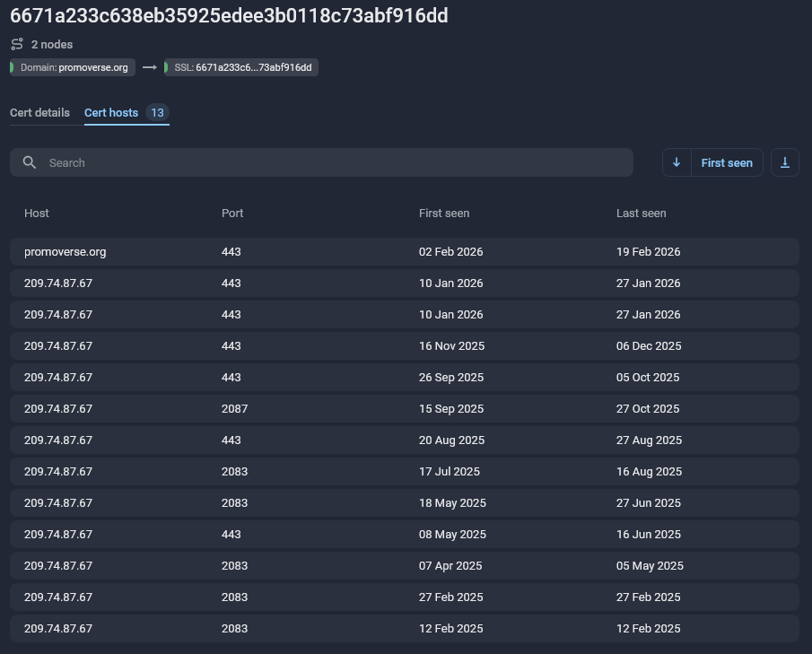Select promoverse.org in the first table row

pos(65,252)
